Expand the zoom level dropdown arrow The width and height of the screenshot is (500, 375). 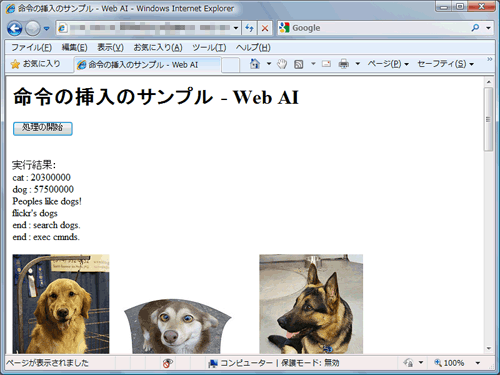[x=478, y=363]
